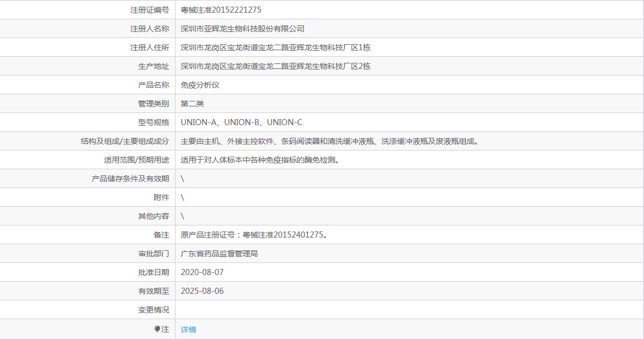Click the 备注 label
Image resolution: width=644 pixels, height=339 pixels.
pos(161,235)
